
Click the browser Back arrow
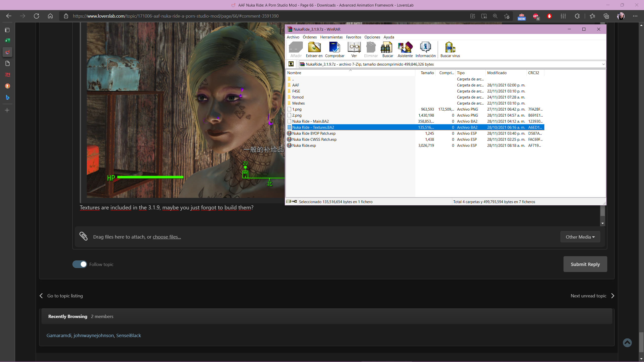[9, 16]
